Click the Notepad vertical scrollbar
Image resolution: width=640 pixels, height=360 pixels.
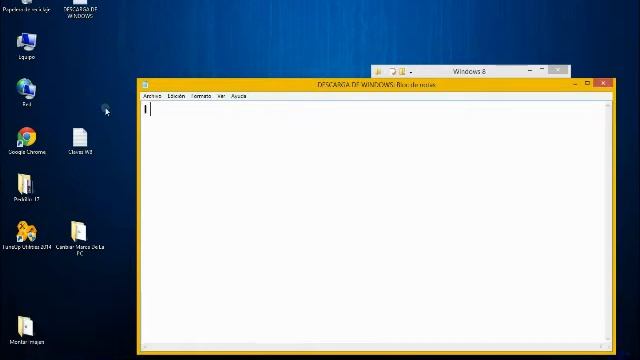(608, 222)
